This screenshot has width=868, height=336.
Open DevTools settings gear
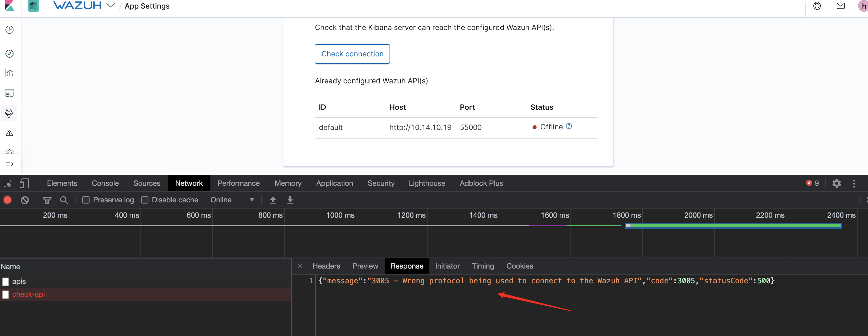pyautogui.click(x=837, y=183)
